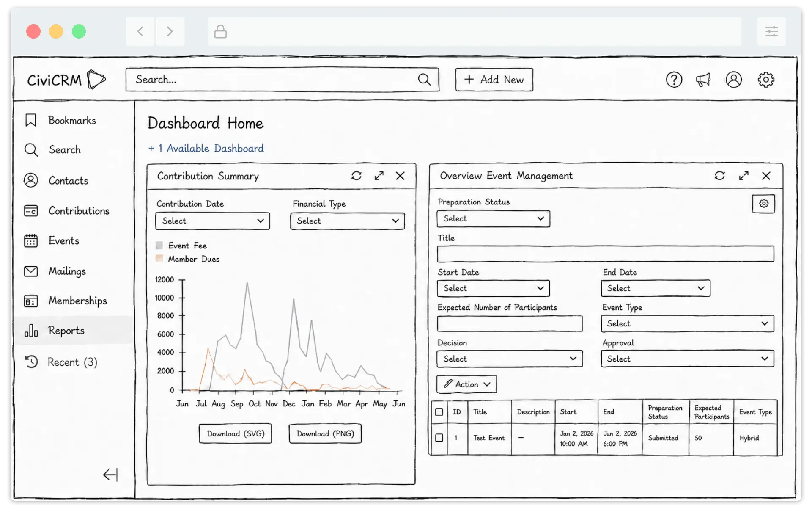812x508 pixels.
Task: Open the gear settings in Event Management panel
Action: tap(763, 204)
